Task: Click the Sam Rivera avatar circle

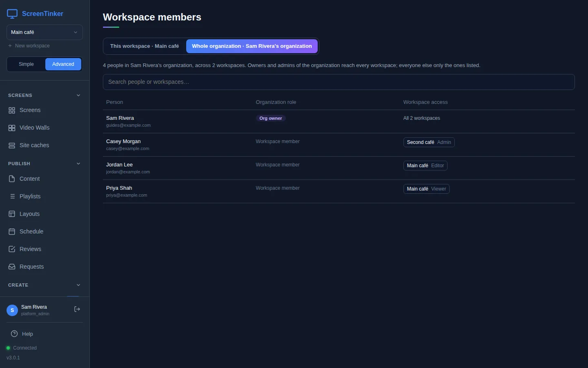Action: coord(12,310)
